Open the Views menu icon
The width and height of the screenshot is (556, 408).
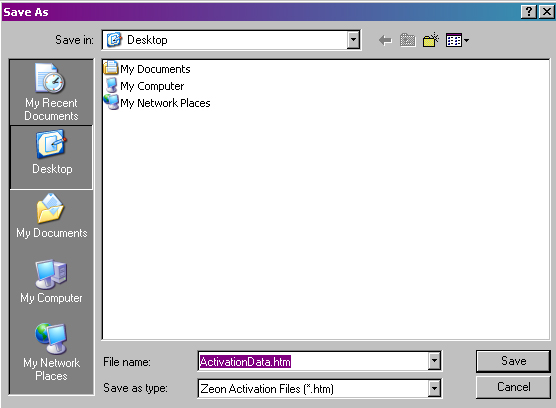457,40
